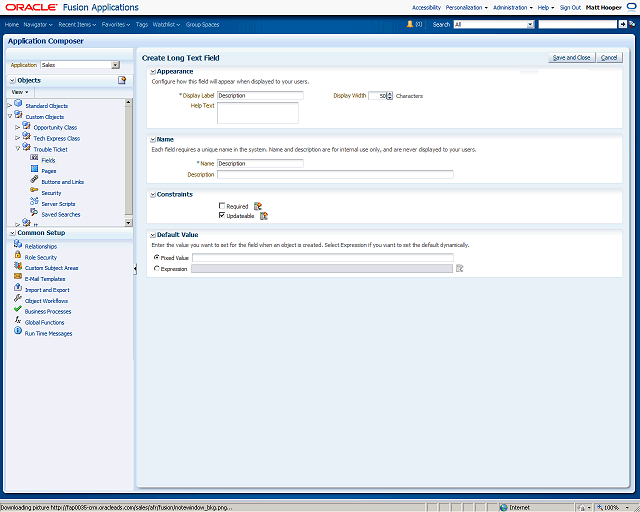Collapse the Default Value section
The image size is (640, 512).
153,235
